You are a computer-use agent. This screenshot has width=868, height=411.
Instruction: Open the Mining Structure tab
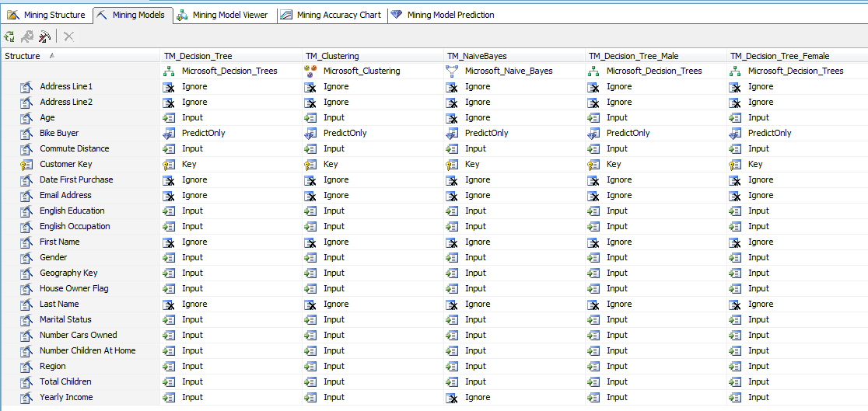click(47, 15)
